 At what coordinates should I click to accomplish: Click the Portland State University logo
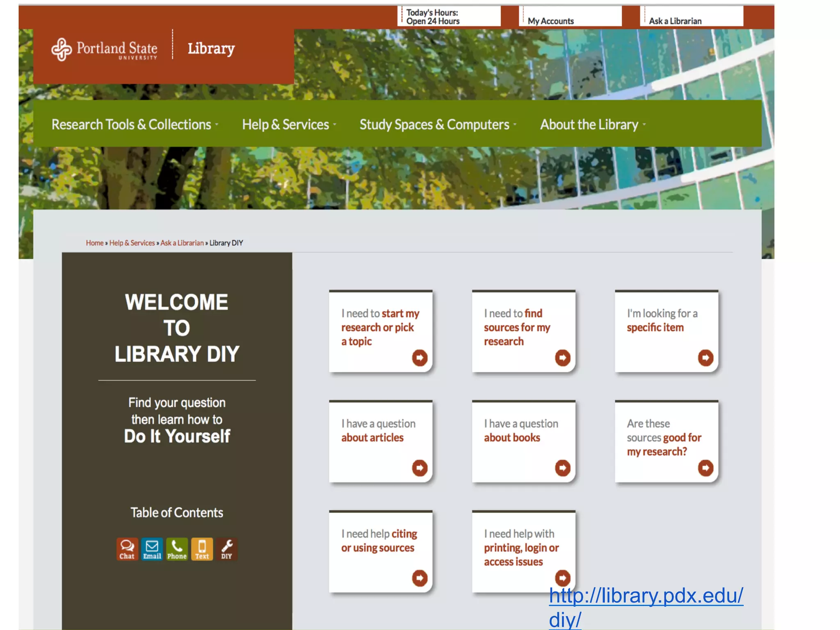(x=105, y=50)
